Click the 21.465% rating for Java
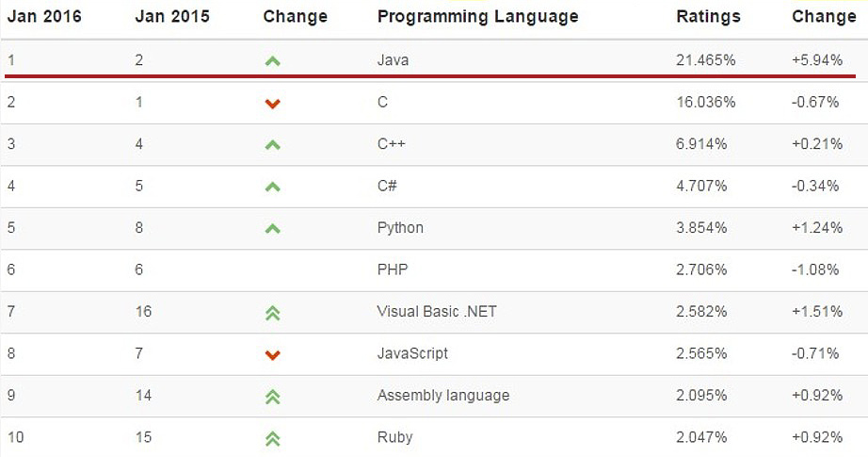868x457 pixels. 706,59
